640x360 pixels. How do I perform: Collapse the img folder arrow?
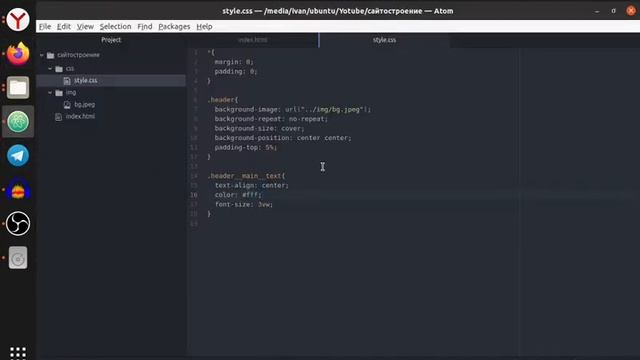pos(50,93)
